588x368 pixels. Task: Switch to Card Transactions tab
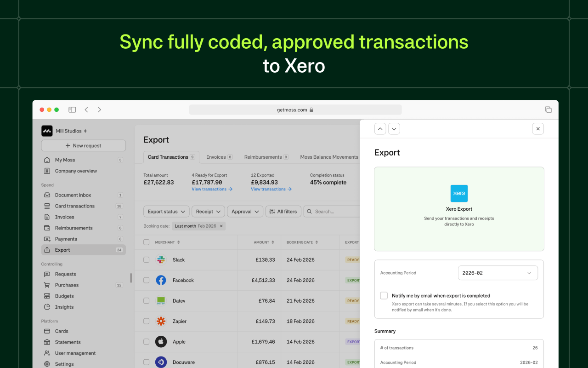171,157
